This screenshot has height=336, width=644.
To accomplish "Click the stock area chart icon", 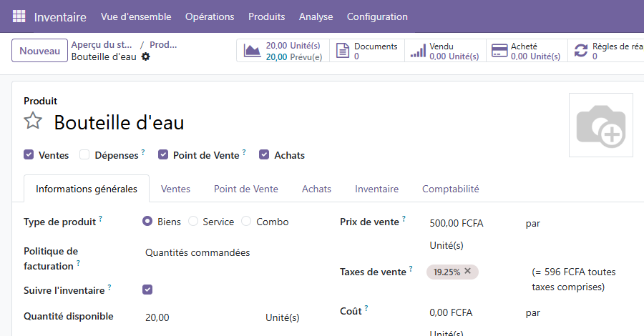I will [252, 51].
